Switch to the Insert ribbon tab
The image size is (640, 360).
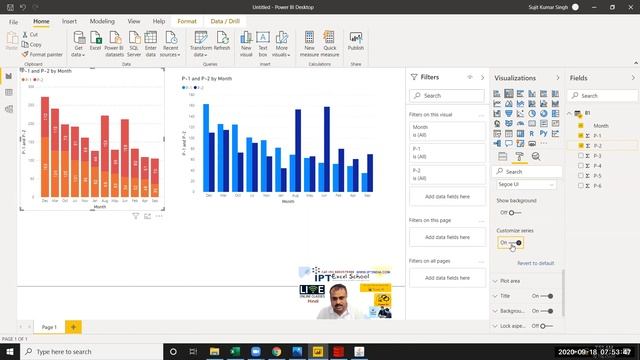click(x=69, y=21)
